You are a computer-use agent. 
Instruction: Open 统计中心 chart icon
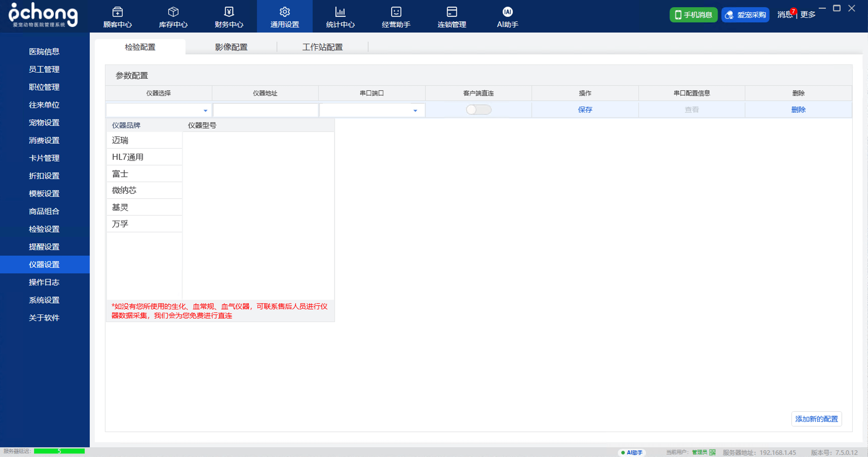[340, 12]
